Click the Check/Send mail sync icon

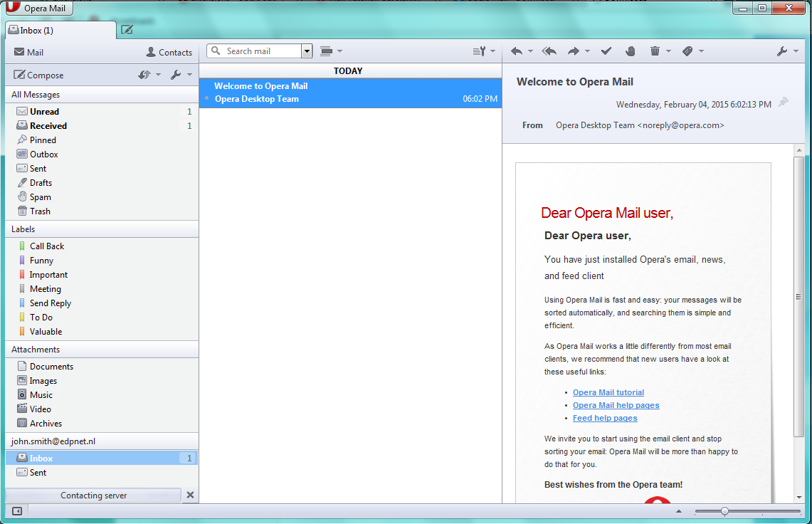pyautogui.click(x=144, y=75)
